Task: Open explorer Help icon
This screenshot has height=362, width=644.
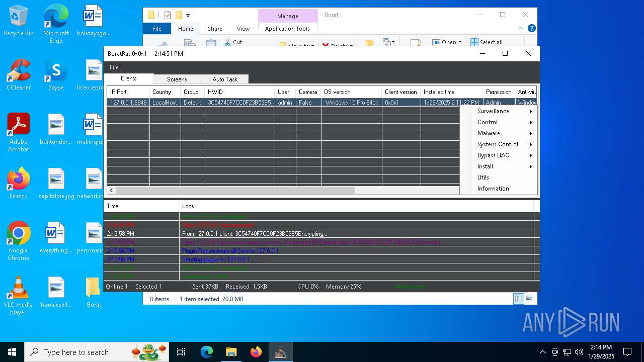Action: point(531,29)
